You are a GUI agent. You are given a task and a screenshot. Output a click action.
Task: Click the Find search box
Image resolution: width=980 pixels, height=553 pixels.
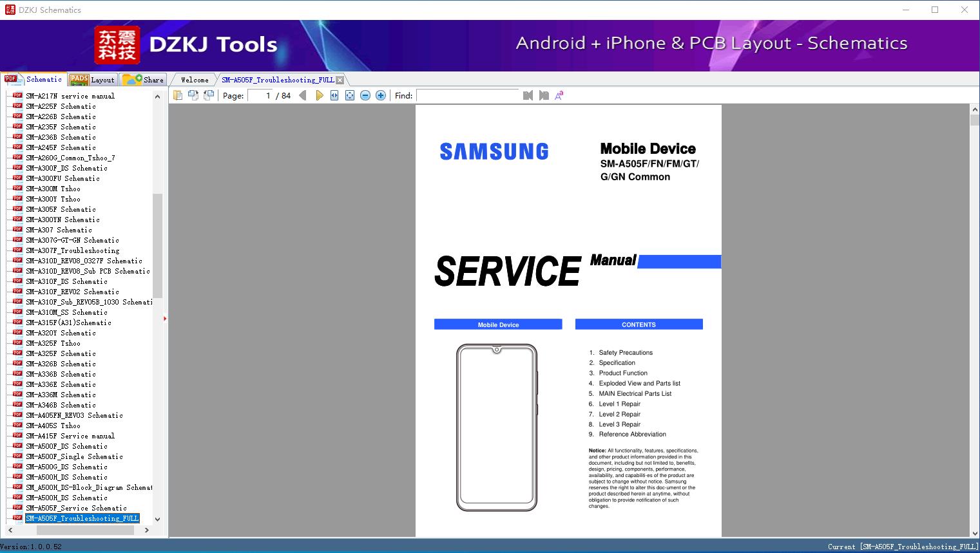[468, 95]
